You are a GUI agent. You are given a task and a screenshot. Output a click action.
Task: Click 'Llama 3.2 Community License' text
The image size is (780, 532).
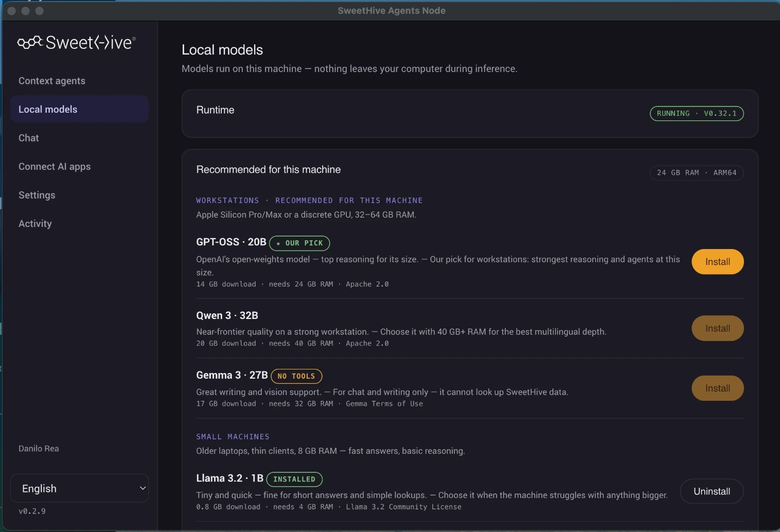(x=403, y=507)
